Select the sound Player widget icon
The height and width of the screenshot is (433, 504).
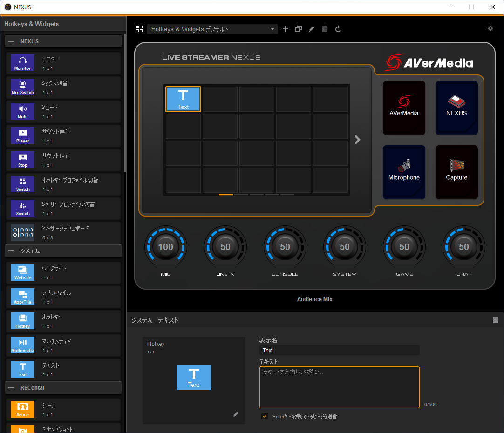coord(22,135)
